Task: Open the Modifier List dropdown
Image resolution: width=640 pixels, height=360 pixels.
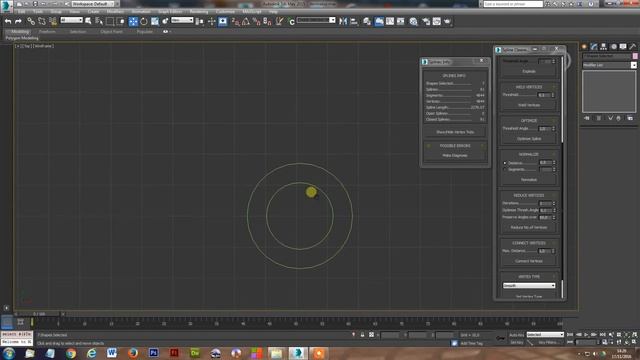Action: pos(609,65)
